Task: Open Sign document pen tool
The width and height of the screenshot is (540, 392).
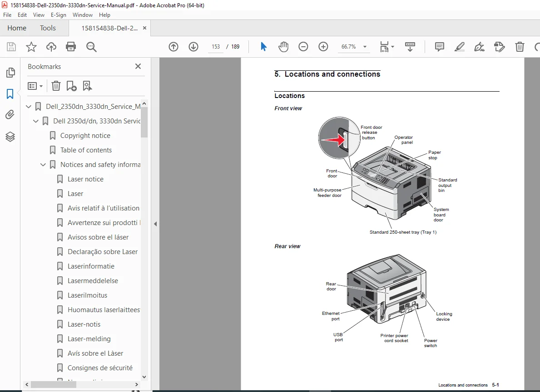Action: (x=480, y=46)
